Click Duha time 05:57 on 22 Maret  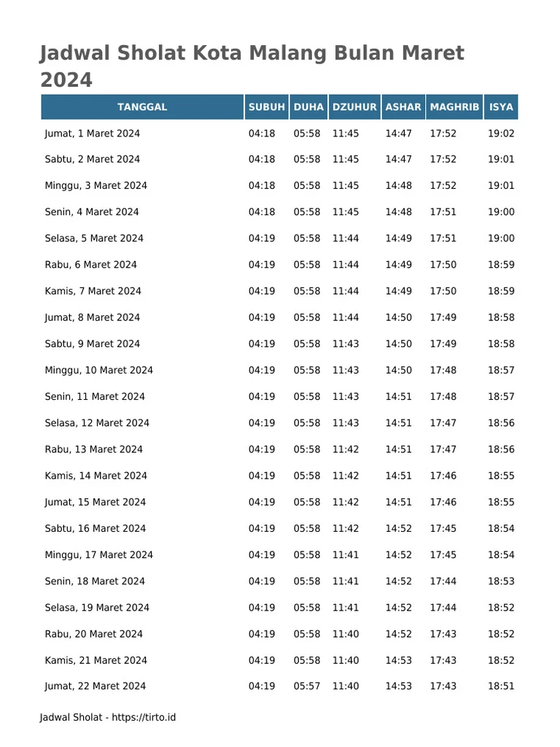pyautogui.click(x=307, y=686)
